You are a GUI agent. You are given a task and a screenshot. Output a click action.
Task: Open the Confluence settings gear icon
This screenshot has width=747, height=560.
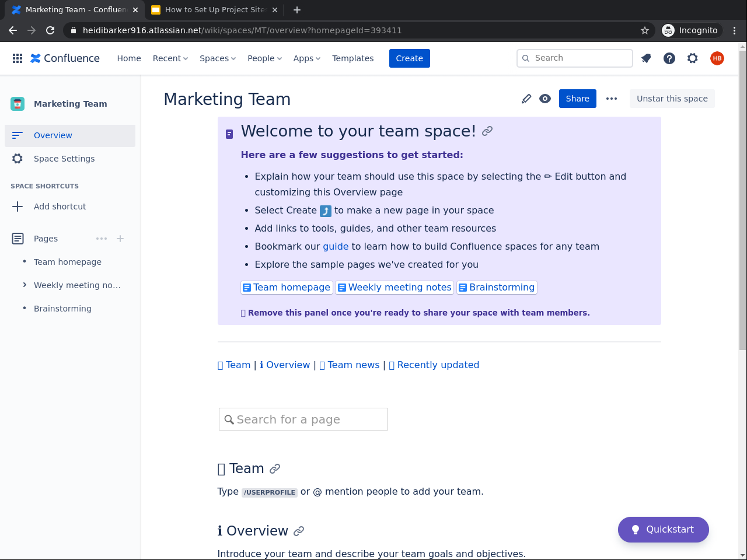693,58
